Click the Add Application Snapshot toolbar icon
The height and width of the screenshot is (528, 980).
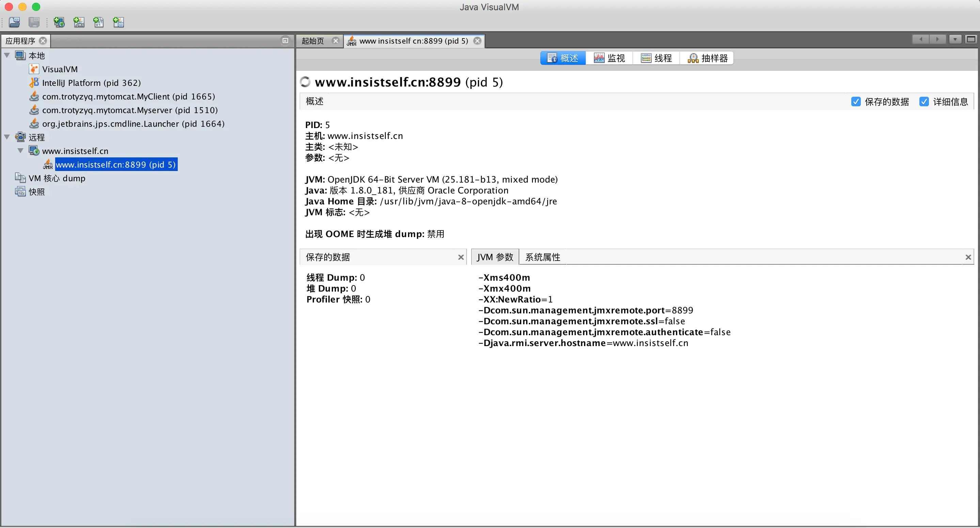(x=118, y=22)
